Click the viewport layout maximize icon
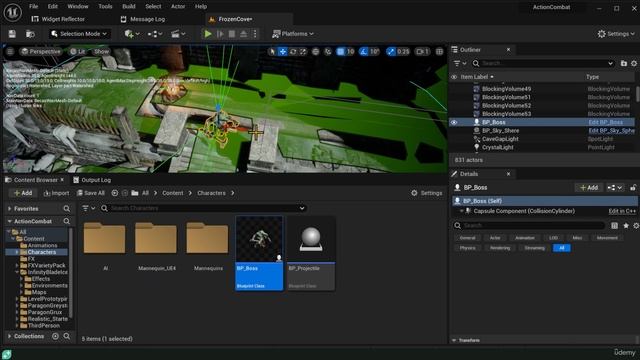This screenshot has width=640, height=360. pyautogui.click(x=439, y=51)
